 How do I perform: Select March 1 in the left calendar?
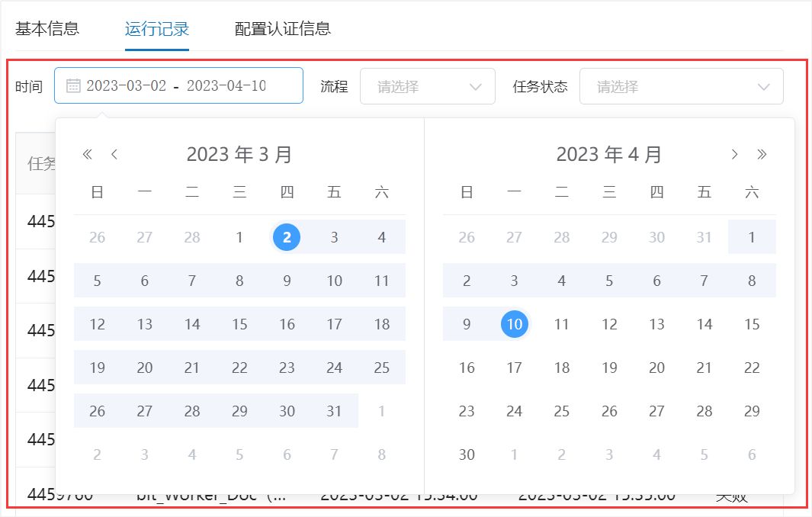[239, 237]
